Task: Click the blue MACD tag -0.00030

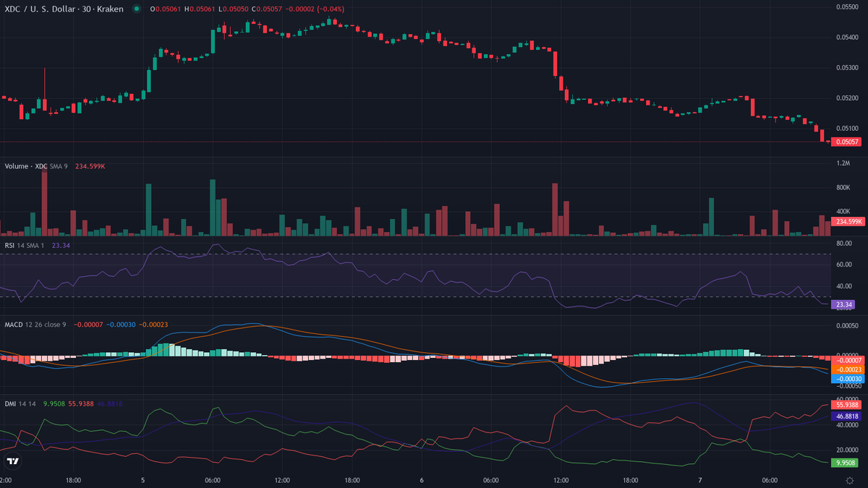Action: pos(848,378)
